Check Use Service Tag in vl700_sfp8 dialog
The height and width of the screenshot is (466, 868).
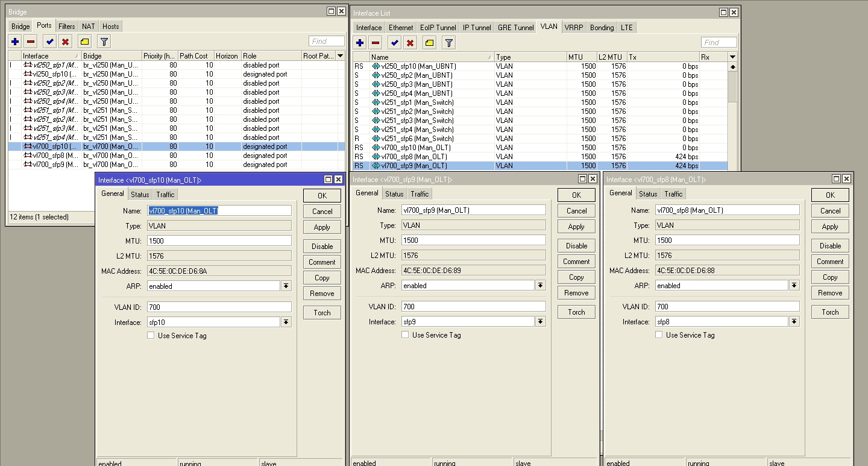659,335
